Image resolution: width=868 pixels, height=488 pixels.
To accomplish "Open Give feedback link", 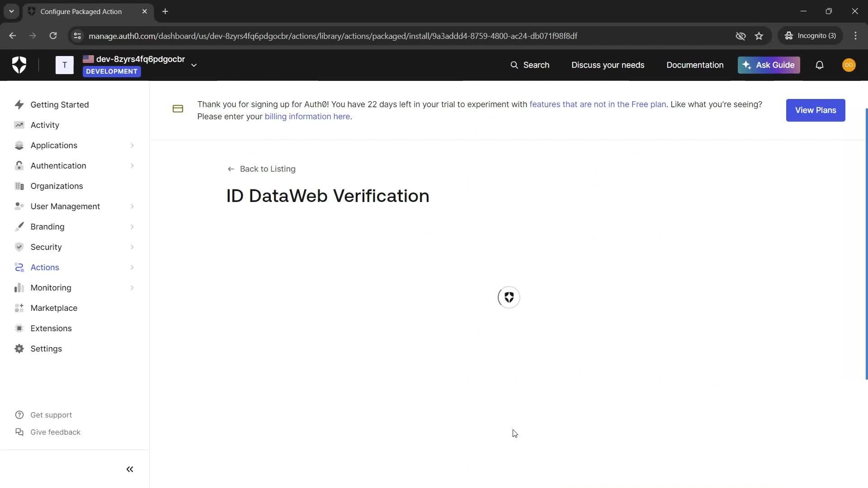I will point(55,432).
